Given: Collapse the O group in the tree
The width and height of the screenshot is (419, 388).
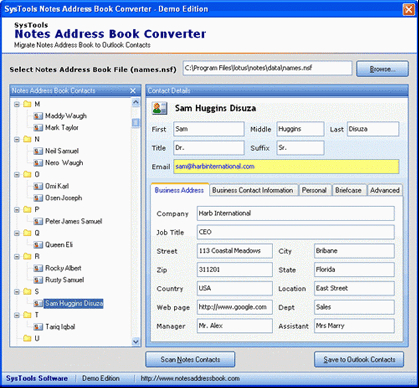Looking at the screenshot, I should (x=17, y=175).
